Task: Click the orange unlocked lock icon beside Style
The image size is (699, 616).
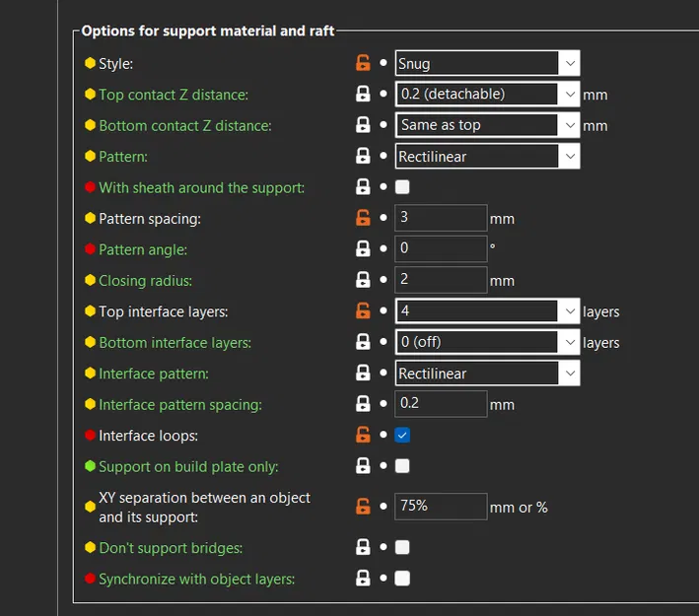Action: [363, 64]
